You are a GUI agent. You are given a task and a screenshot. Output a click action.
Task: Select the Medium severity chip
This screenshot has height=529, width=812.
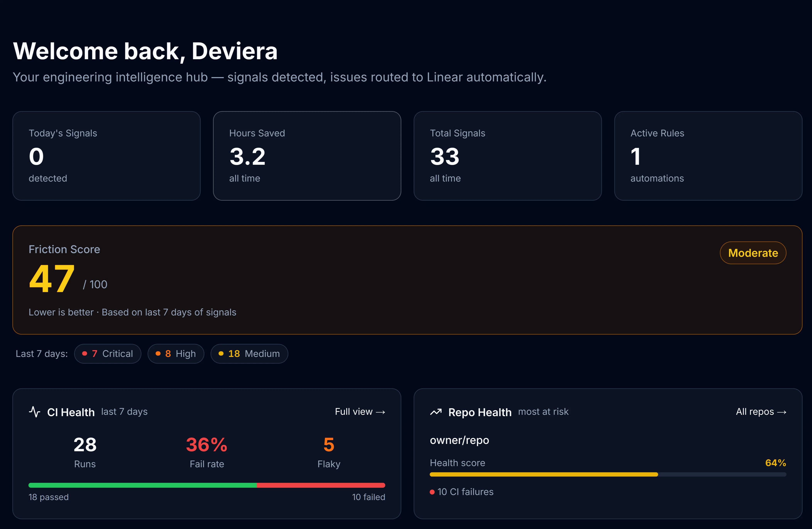tap(249, 354)
